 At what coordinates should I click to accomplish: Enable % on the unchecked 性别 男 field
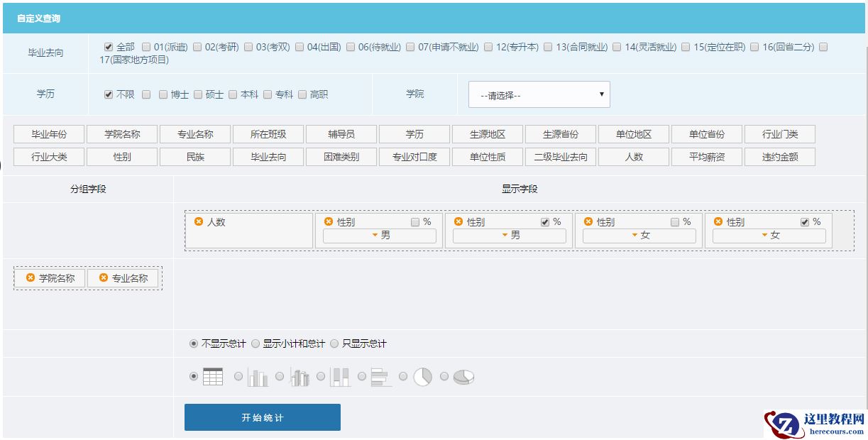pyautogui.click(x=415, y=222)
